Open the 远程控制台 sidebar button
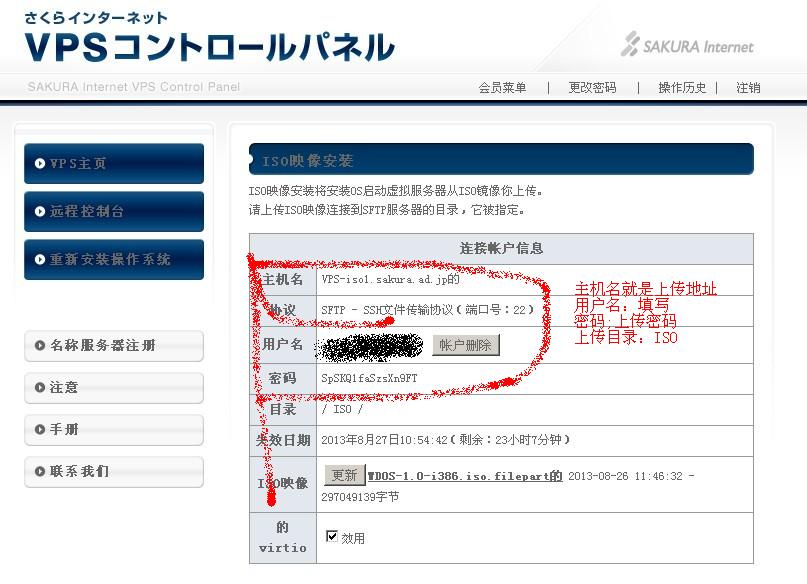 point(114,211)
